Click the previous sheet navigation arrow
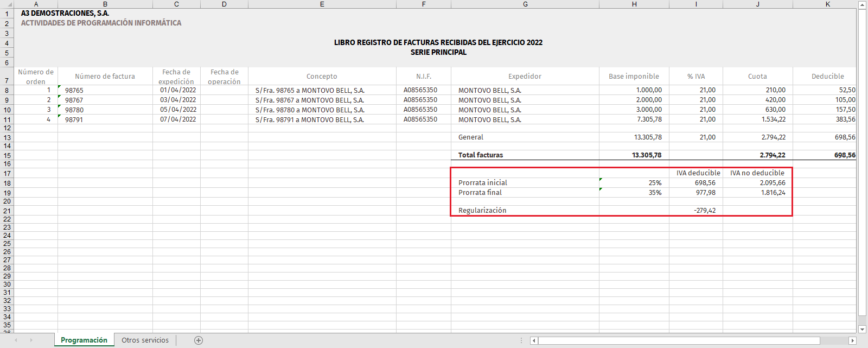 (16, 340)
